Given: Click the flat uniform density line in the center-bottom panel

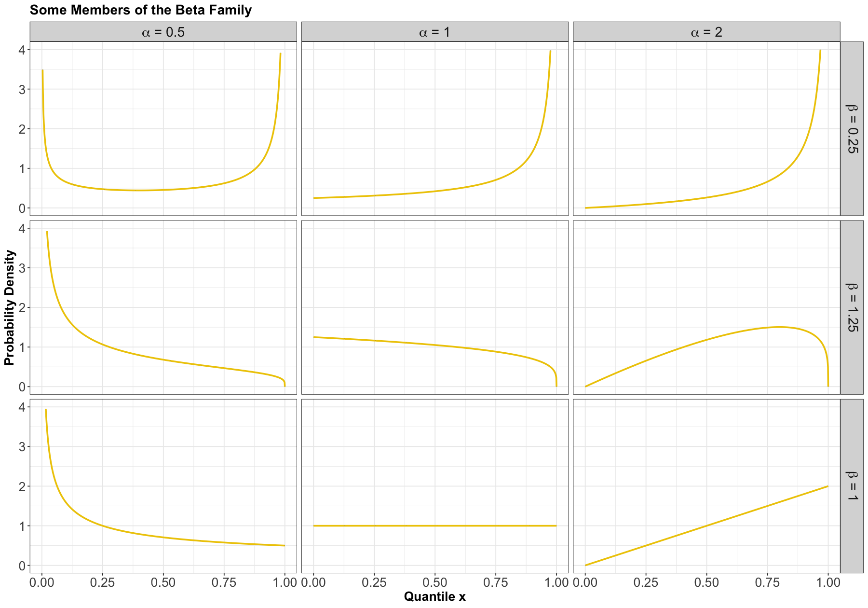Looking at the screenshot, I should click(434, 525).
